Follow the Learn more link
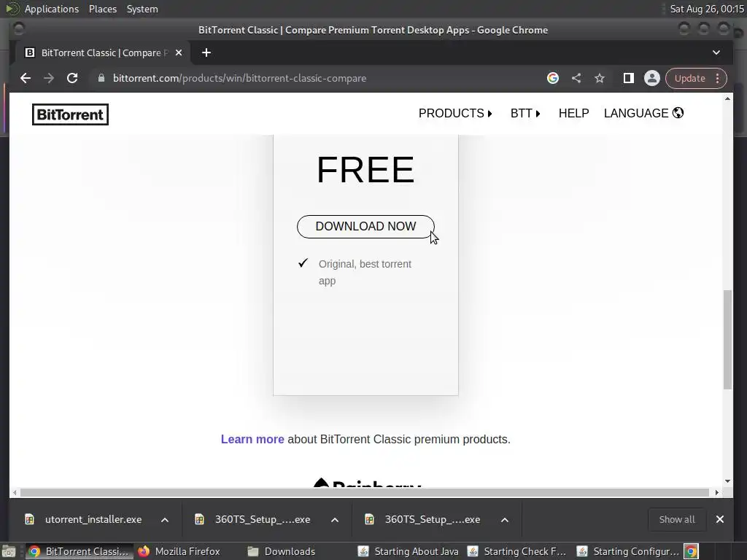Viewport: 747px width, 560px height. click(252, 439)
